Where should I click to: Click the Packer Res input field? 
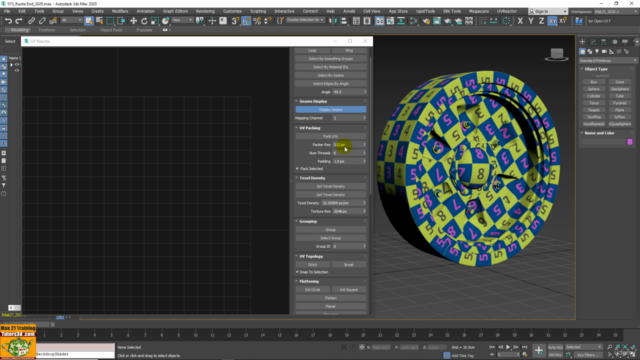pyautogui.click(x=348, y=144)
